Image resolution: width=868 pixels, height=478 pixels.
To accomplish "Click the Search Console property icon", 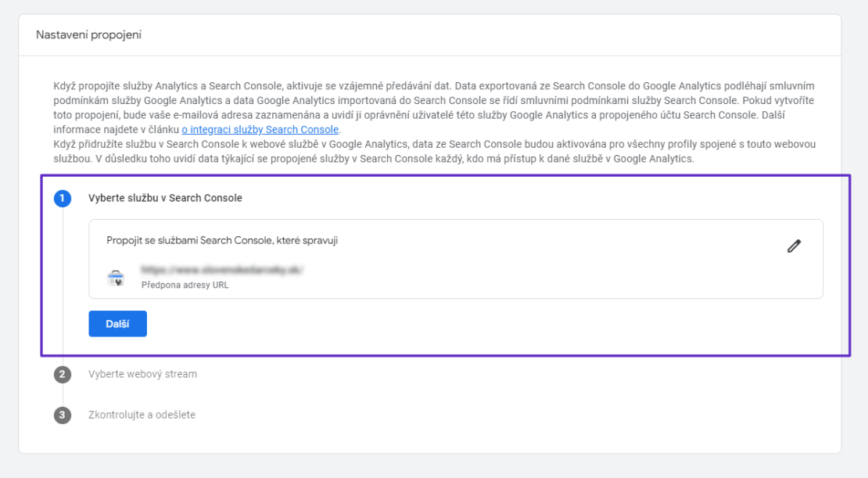I will (x=116, y=278).
